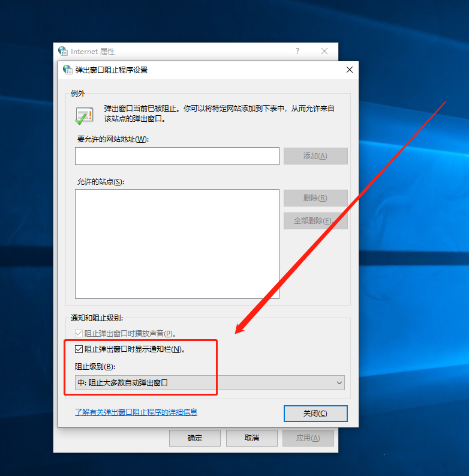The width and height of the screenshot is (469, 476).
Task: Click 确定 in Internet 属性 window
Action: pos(195,438)
